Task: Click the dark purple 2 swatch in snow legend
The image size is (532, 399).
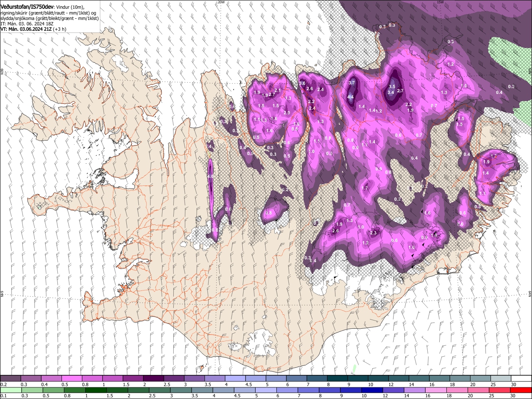Action: (153, 379)
